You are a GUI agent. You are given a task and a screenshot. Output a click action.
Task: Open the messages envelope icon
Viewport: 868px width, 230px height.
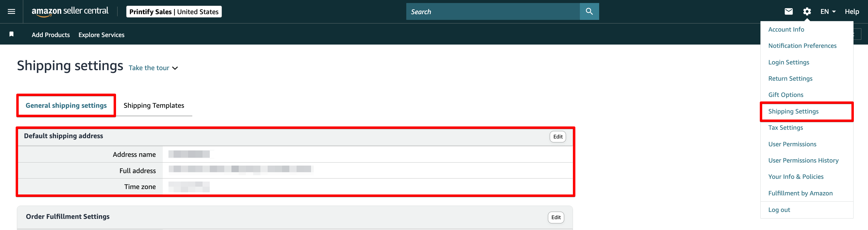pos(788,11)
